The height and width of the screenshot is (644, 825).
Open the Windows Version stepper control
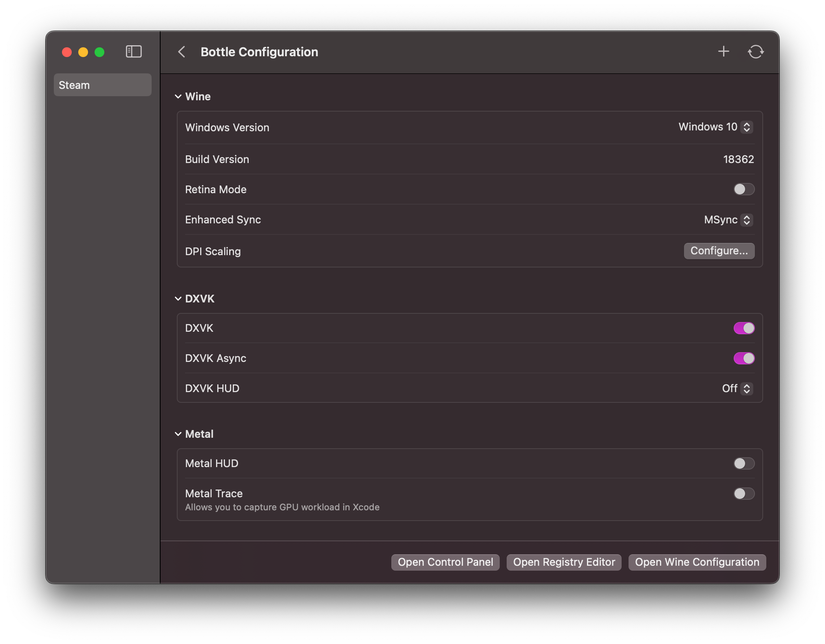pos(746,127)
